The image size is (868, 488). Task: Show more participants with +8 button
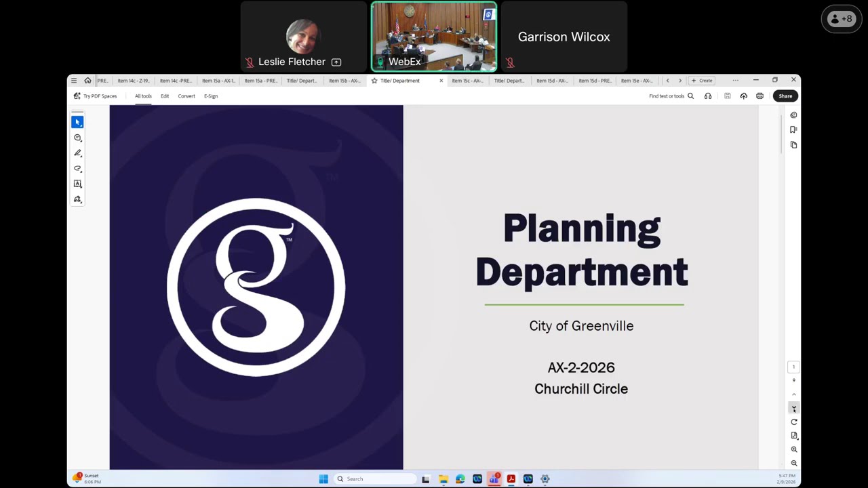[x=842, y=19]
